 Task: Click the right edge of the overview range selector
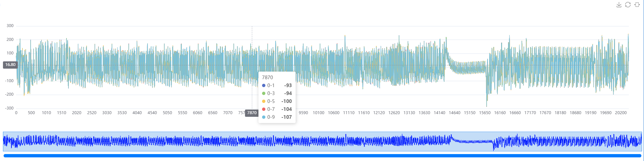point(642,141)
